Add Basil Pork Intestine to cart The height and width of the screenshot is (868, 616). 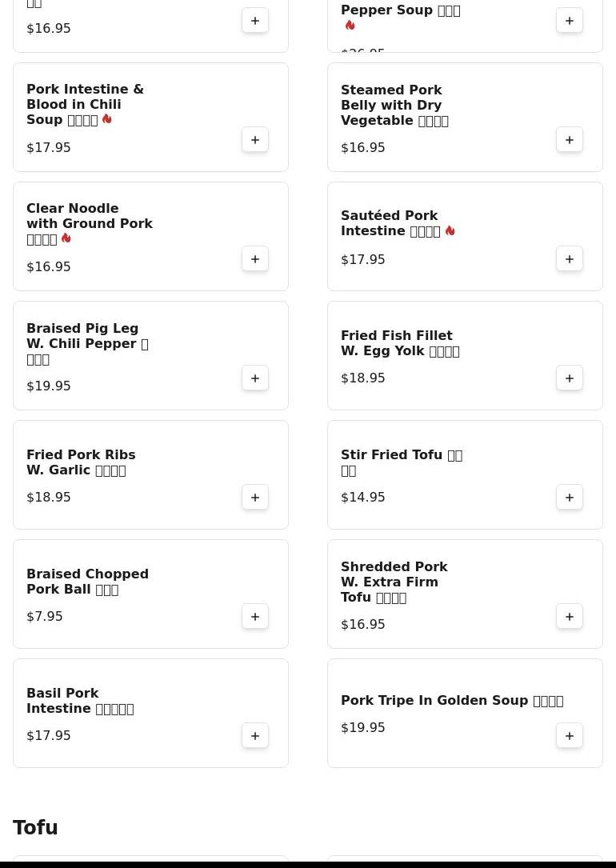pyautogui.click(x=255, y=735)
